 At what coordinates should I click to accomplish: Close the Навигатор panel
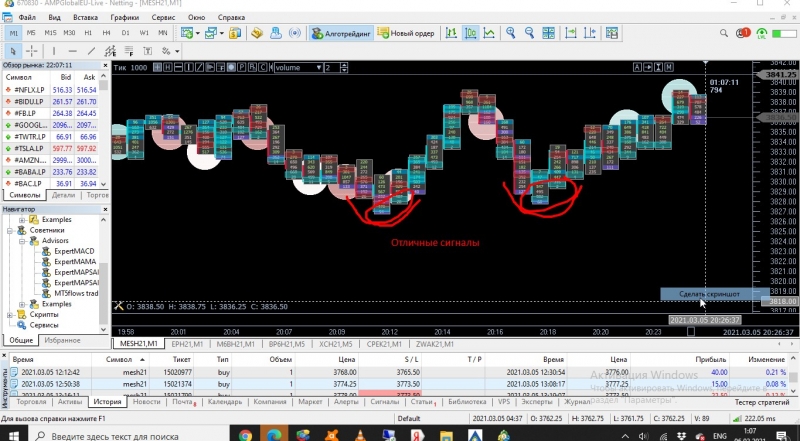[x=105, y=209]
